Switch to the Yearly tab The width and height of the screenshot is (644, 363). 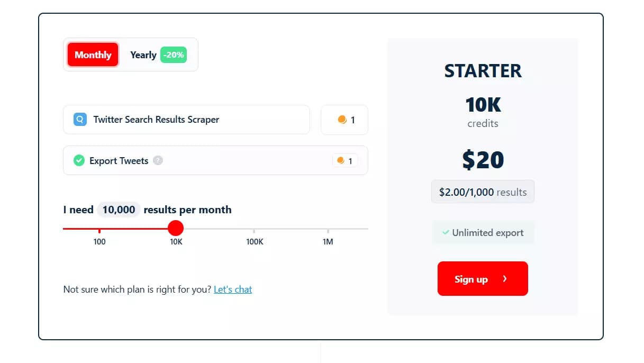[143, 55]
